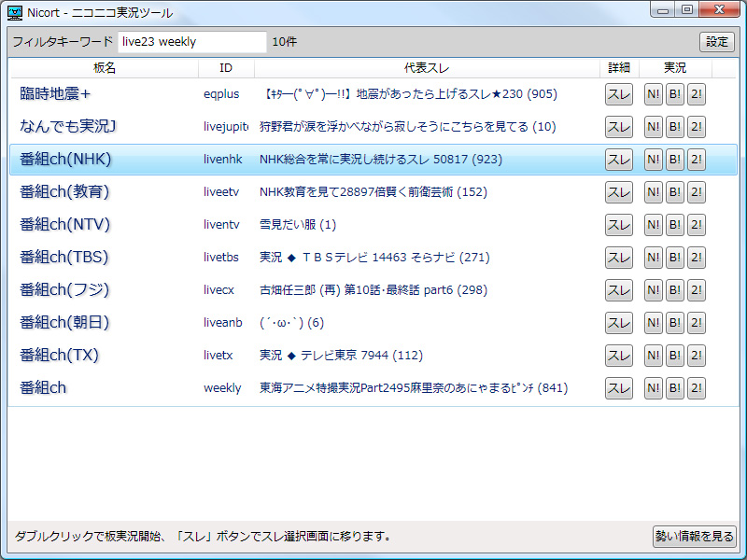Click N! button in 臨時地震+ row
Viewport: 747px width, 560px height.
[654, 94]
